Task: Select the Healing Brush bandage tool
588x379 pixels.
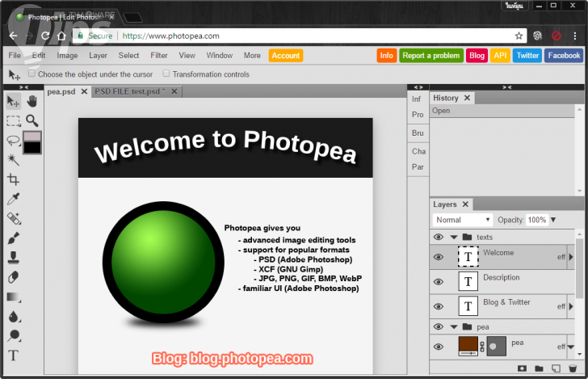Action: (x=14, y=218)
